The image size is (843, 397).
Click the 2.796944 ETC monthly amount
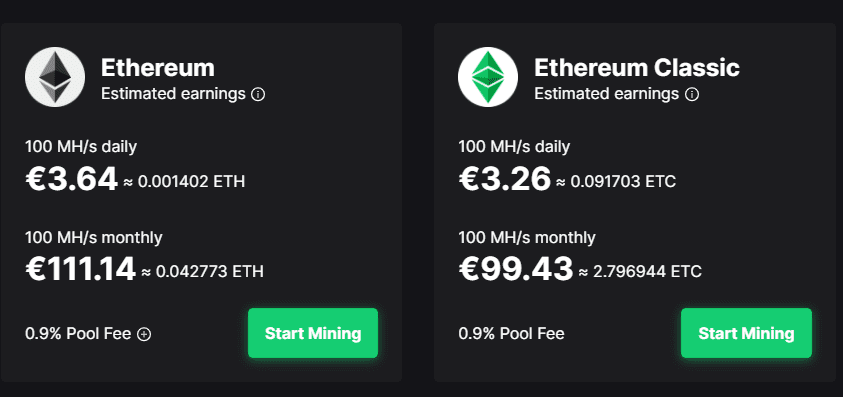point(647,272)
